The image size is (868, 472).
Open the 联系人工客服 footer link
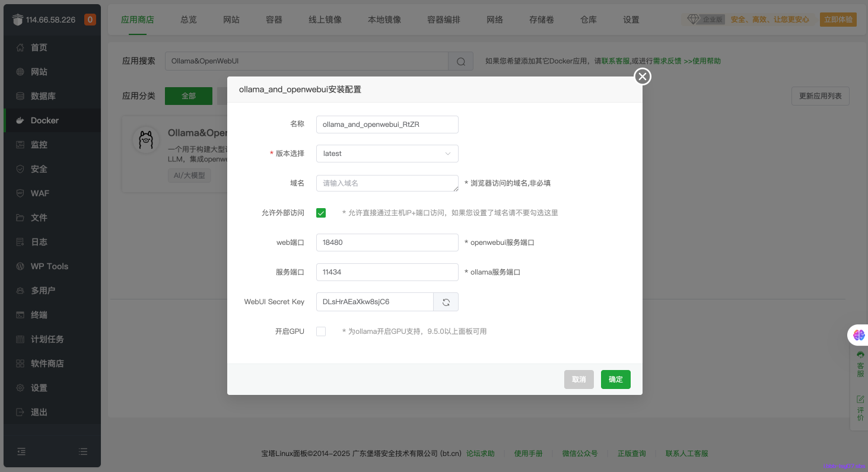pyautogui.click(x=687, y=454)
